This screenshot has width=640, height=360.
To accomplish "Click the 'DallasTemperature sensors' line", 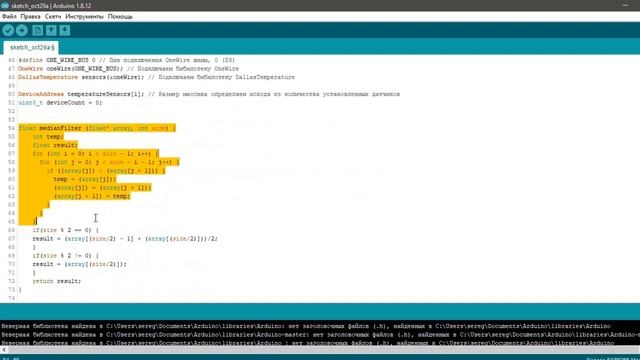I will point(156,77).
